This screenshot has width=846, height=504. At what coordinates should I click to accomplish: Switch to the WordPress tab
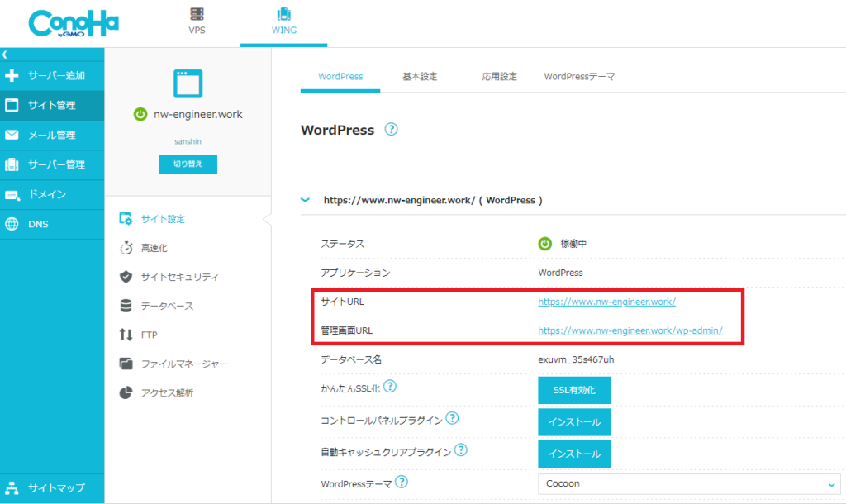[340, 77]
